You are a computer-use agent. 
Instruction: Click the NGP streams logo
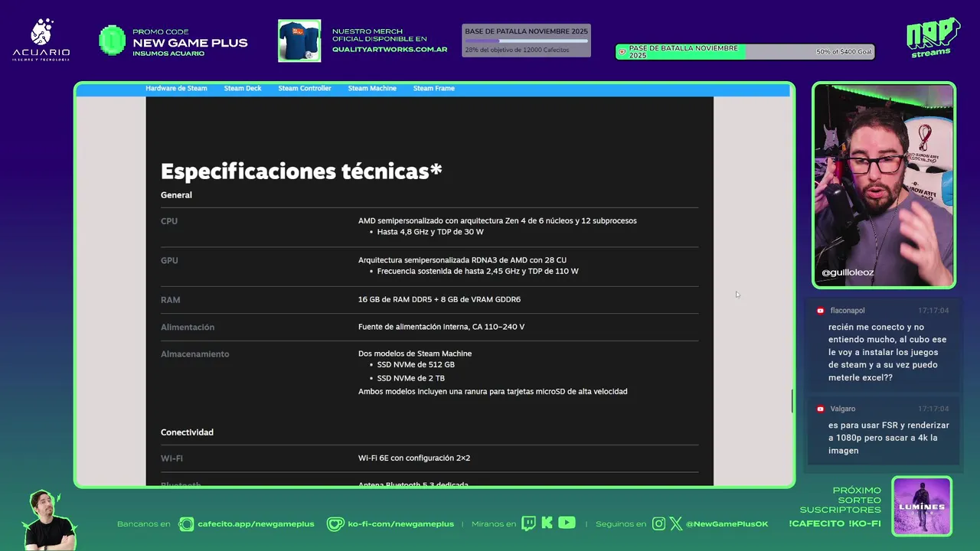click(933, 37)
